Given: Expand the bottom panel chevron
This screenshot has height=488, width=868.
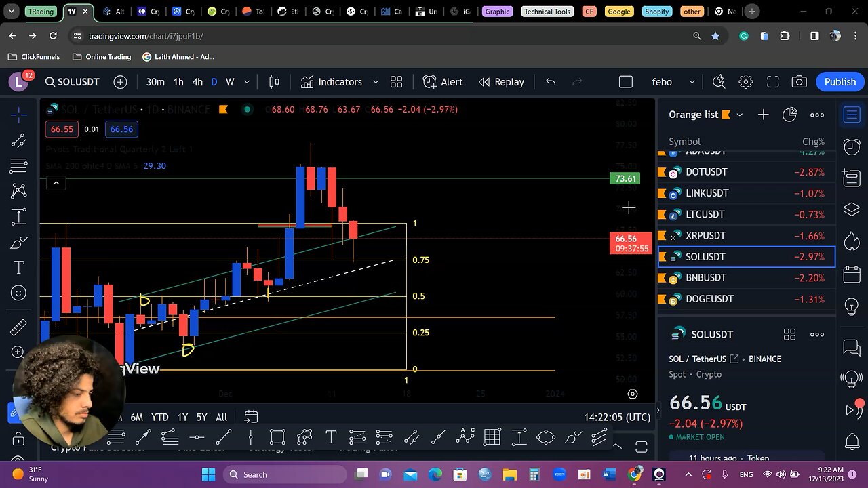Looking at the screenshot, I should click(x=617, y=447).
